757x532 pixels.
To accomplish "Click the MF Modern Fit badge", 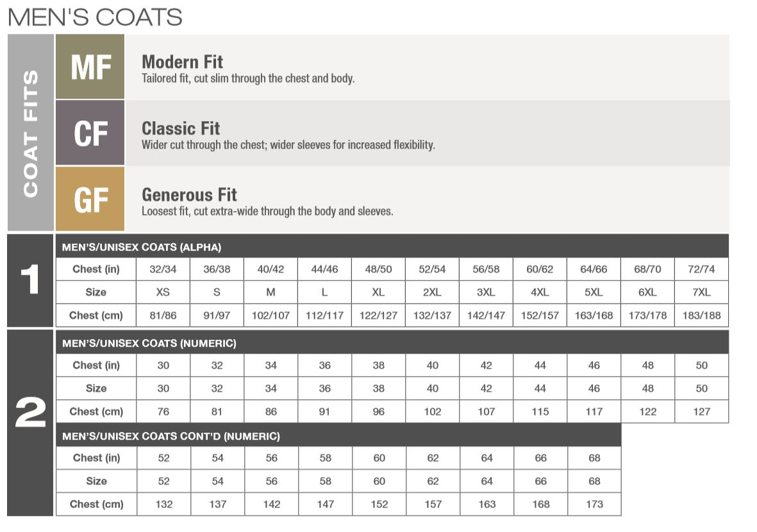I will tap(90, 67).
